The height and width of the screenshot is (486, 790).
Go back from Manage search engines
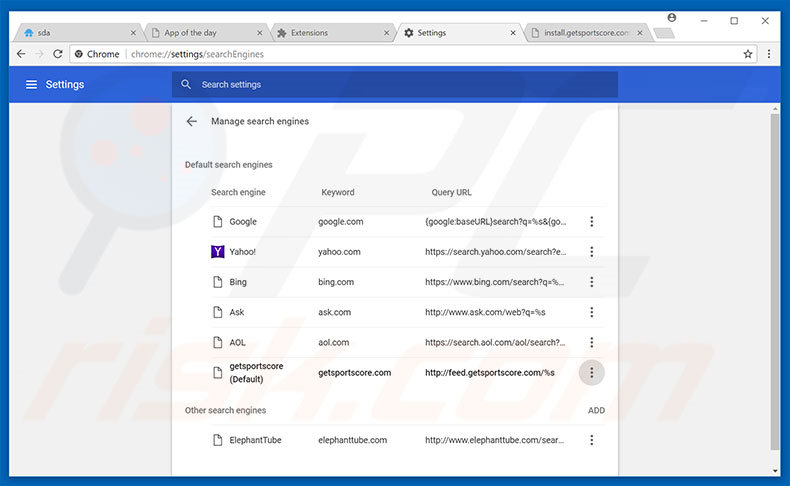point(191,121)
